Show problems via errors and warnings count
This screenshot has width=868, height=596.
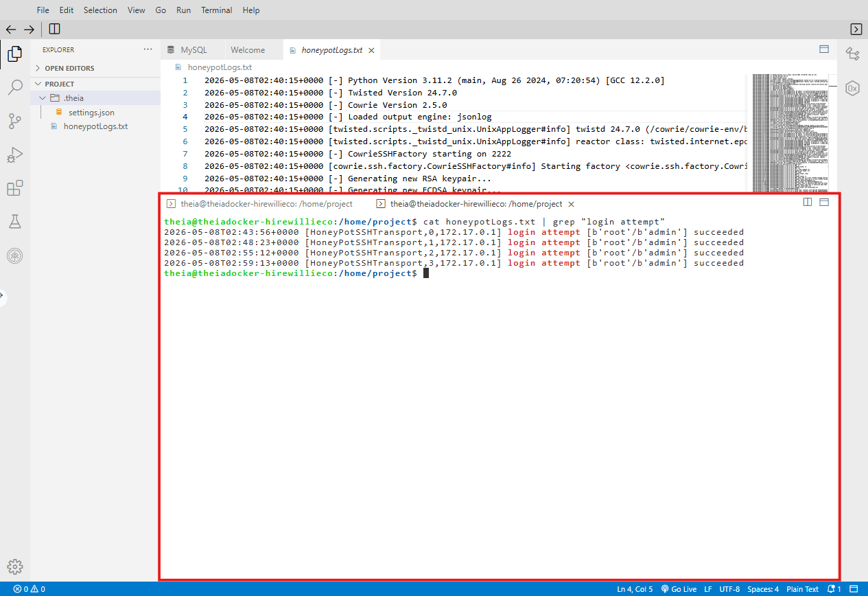pyautogui.click(x=29, y=589)
